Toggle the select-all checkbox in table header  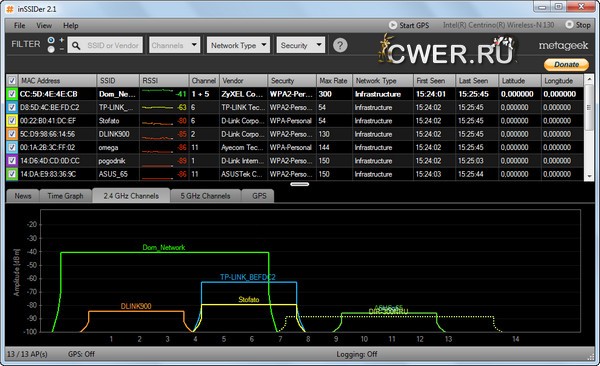[x=12, y=81]
